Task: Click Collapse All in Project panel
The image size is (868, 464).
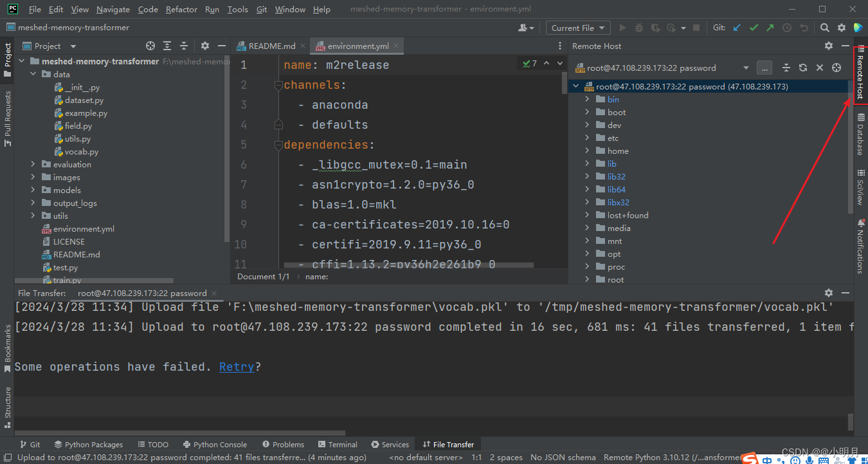Action: (x=184, y=46)
